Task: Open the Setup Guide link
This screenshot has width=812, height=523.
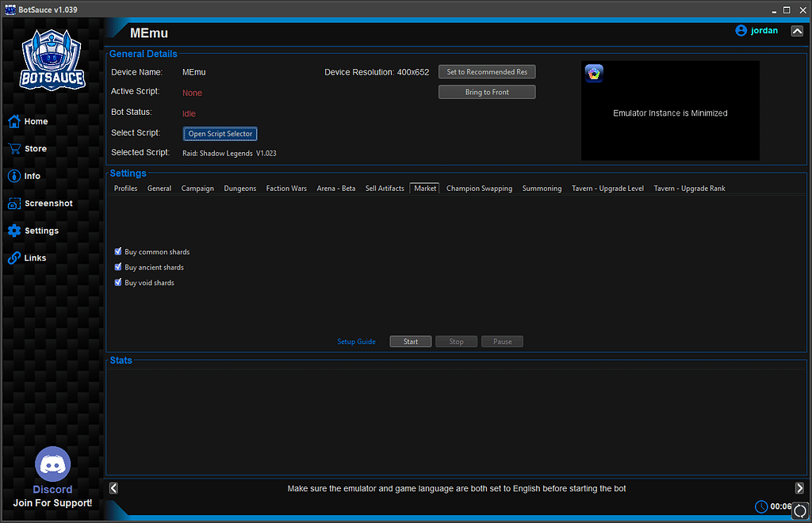Action: coord(356,341)
